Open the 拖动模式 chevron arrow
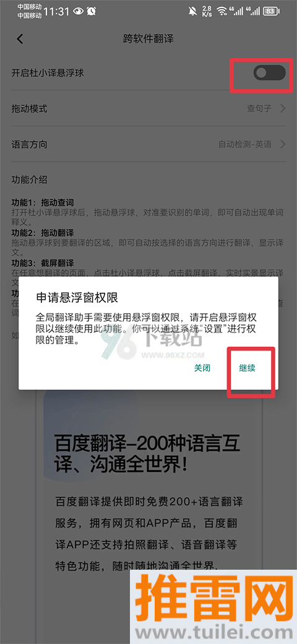 click(283, 109)
